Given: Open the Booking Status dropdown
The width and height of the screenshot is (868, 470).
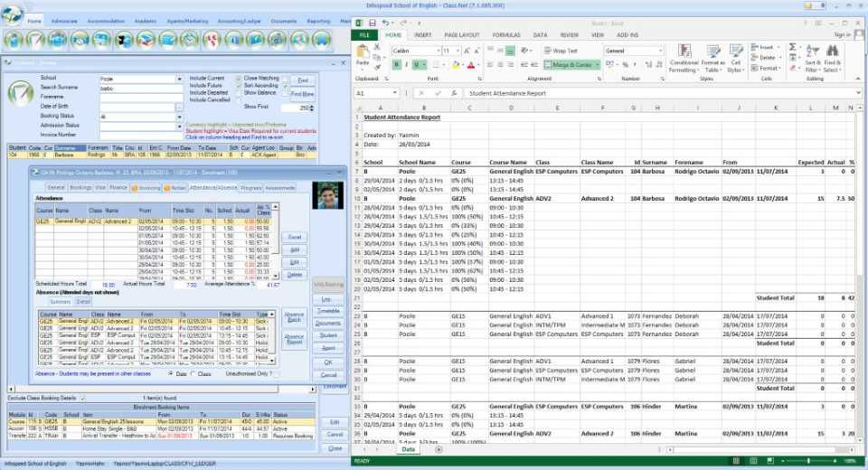Looking at the screenshot, I should [x=181, y=117].
